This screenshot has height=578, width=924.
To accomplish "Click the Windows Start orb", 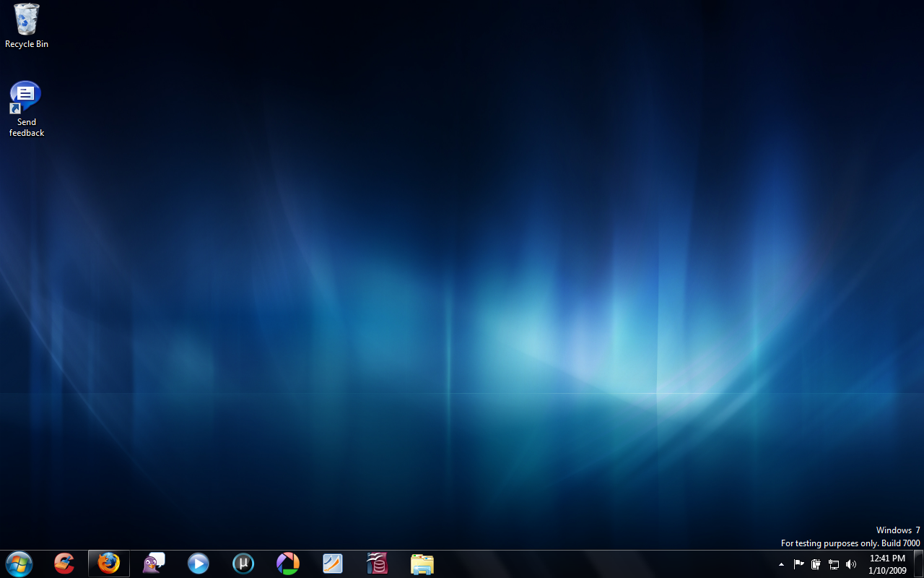I will coord(19,564).
